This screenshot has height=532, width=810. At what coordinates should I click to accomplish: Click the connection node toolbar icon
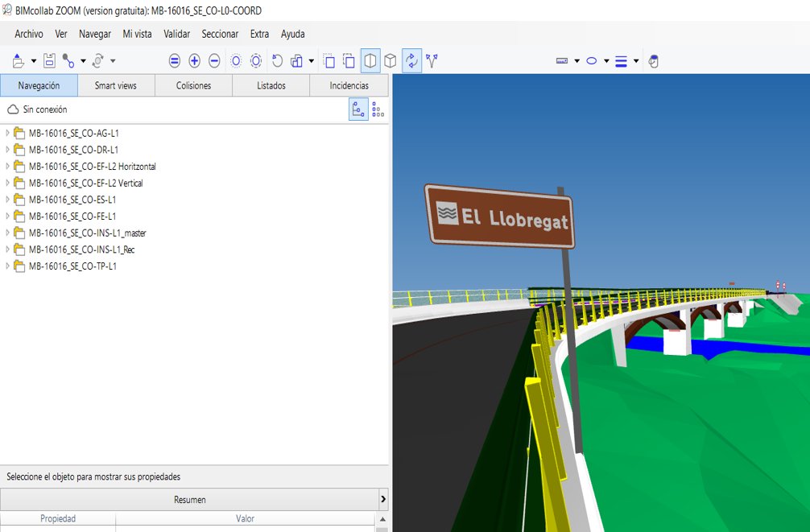click(68, 61)
